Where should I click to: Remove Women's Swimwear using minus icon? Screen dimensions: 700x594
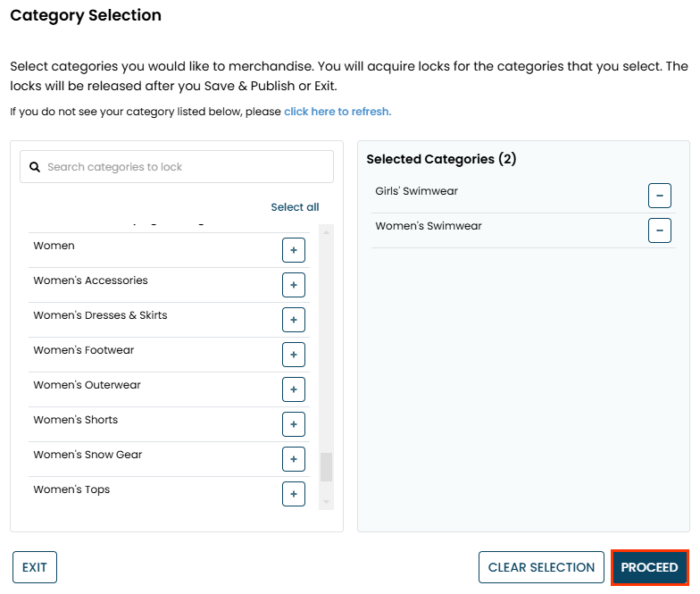click(659, 230)
